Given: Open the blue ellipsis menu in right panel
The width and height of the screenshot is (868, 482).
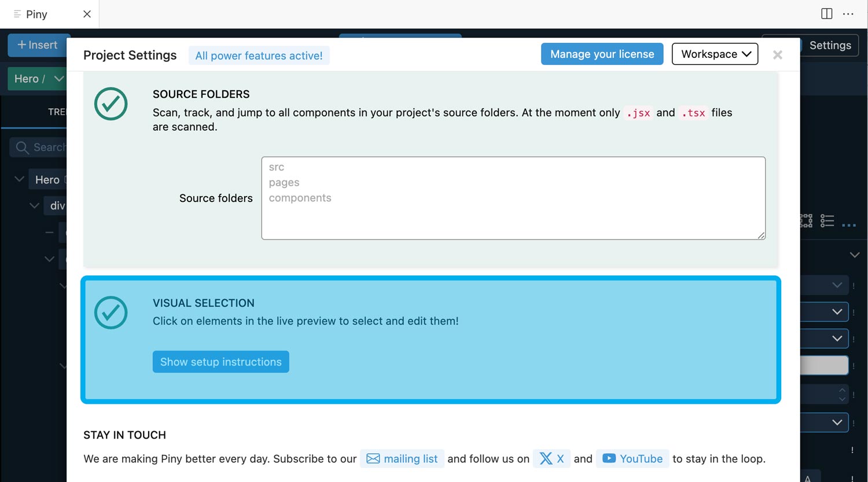Looking at the screenshot, I should pos(849,225).
